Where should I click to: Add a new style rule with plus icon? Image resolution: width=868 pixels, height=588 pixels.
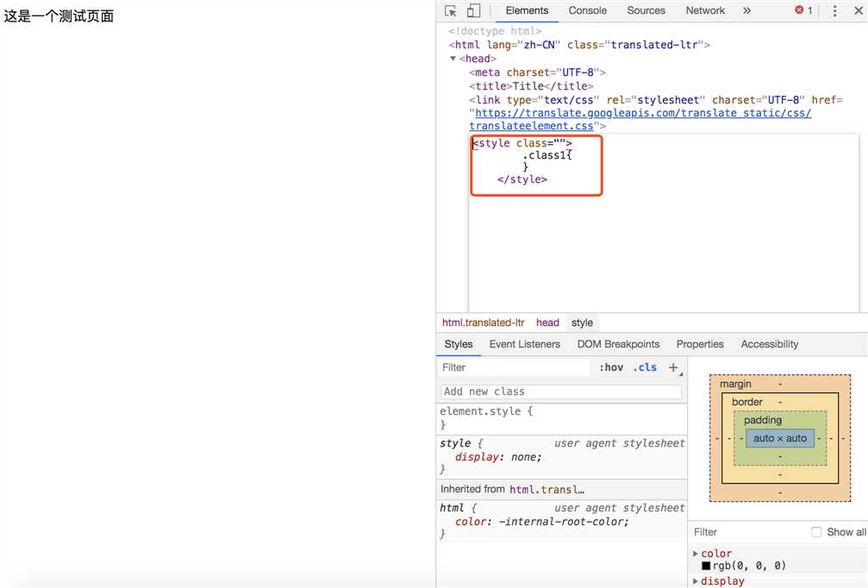(674, 367)
